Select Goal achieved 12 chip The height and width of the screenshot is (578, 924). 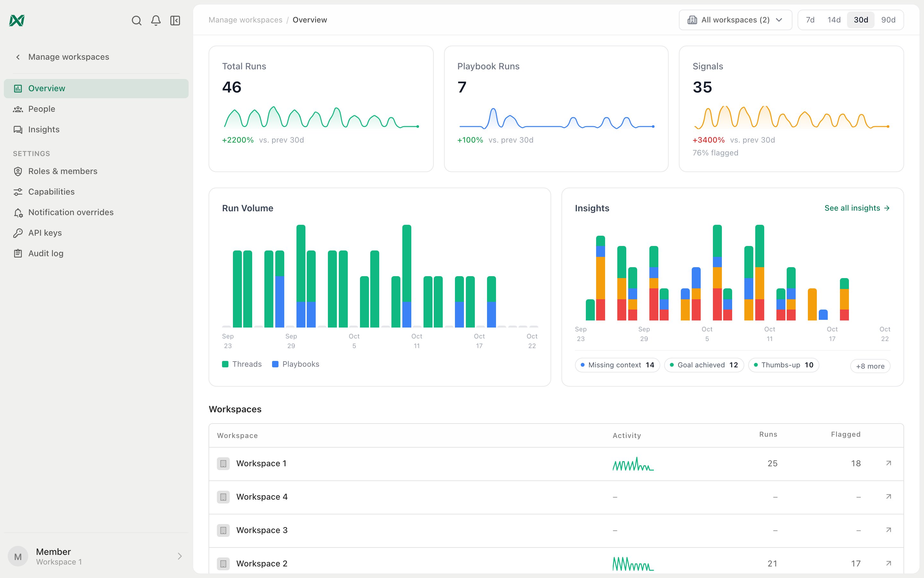tap(704, 365)
